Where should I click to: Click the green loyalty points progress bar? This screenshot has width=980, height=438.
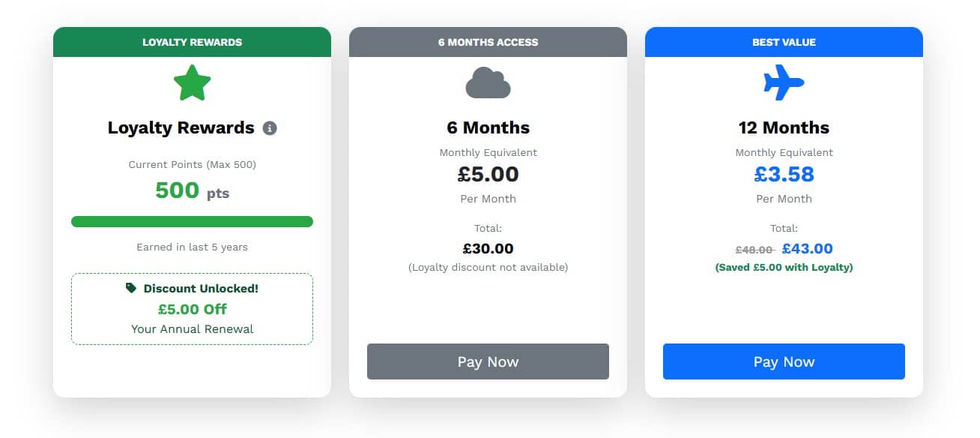(x=192, y=221)
